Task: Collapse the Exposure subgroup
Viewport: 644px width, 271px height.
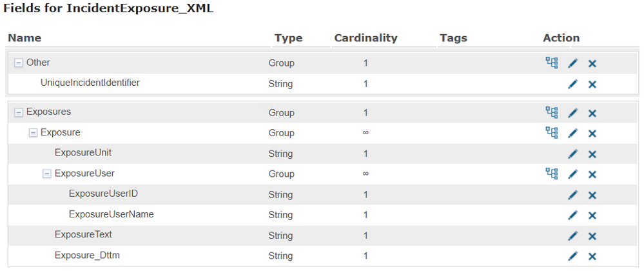Action: (x=33, y=133)
